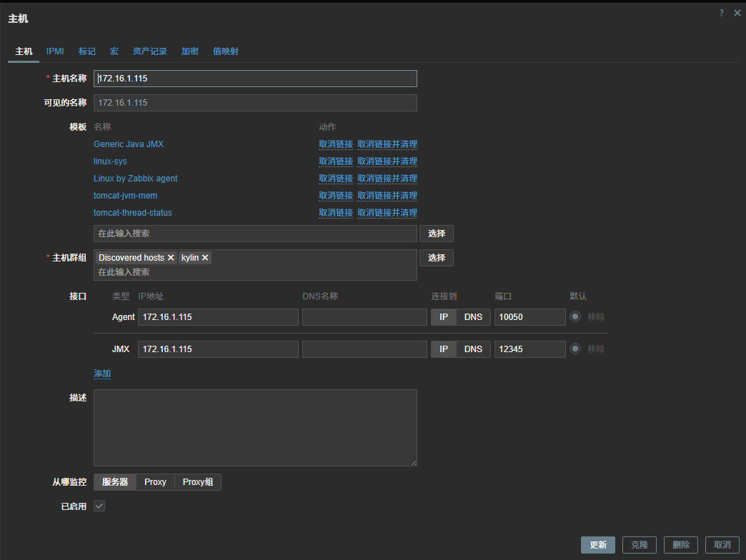Click the help question mark icon
746x560 pixels.
tap(722, 13)
